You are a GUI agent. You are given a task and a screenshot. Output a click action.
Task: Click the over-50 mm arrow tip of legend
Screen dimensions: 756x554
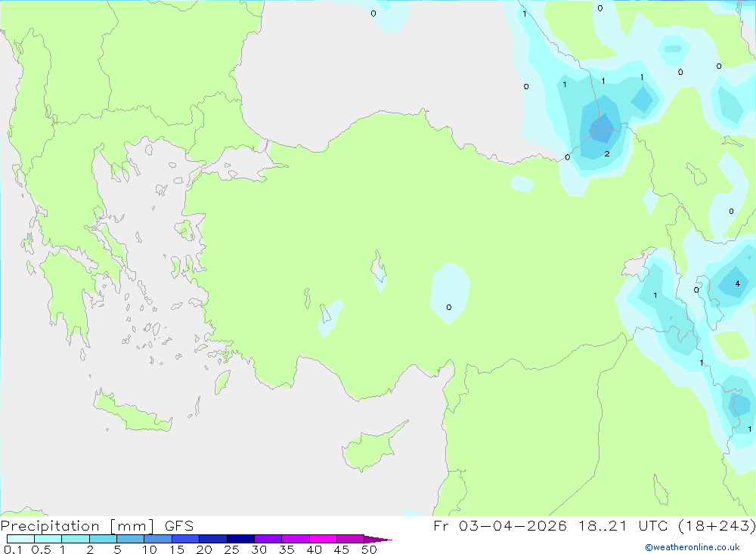click(x=378, y=539)
